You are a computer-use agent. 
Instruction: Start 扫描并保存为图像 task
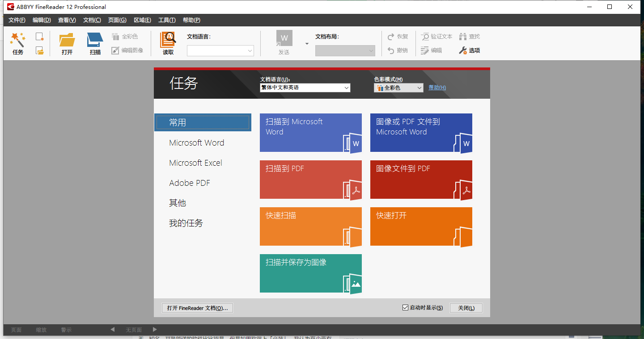(x=311, y=273)
